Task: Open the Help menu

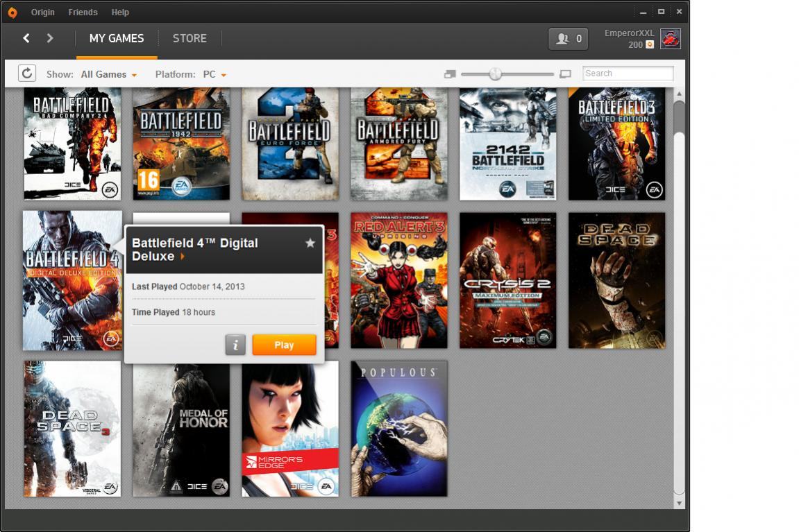Action: [120, 12]
